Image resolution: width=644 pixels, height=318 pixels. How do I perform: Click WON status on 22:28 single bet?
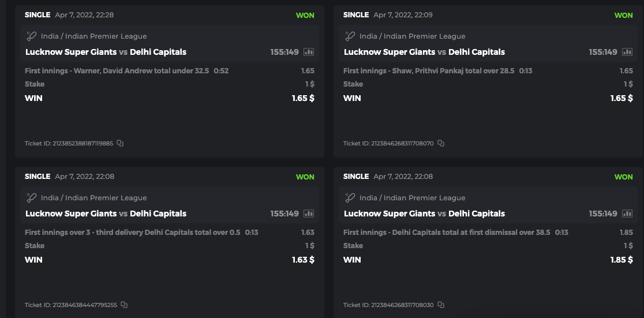click(305, 15)
